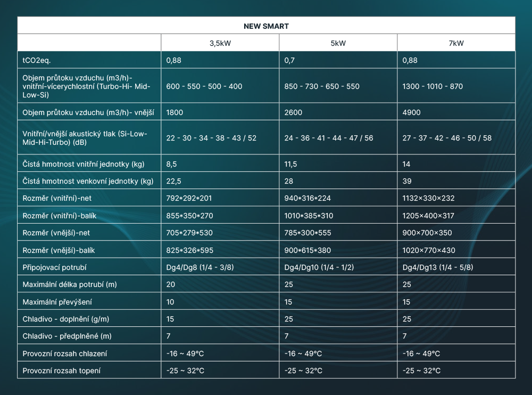Click the Dg4/Dg10 (1/4 - 1/2) cell
This screenshot has height=395, width=532.
click(x=319, y=267)
